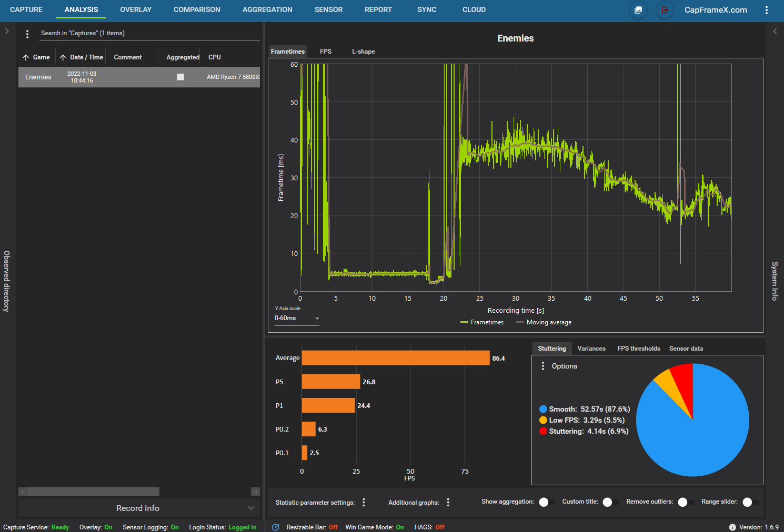784x532 pixels.
Task: Open the stuttering Options three-dot menu
Action: [x=543, y=366]
